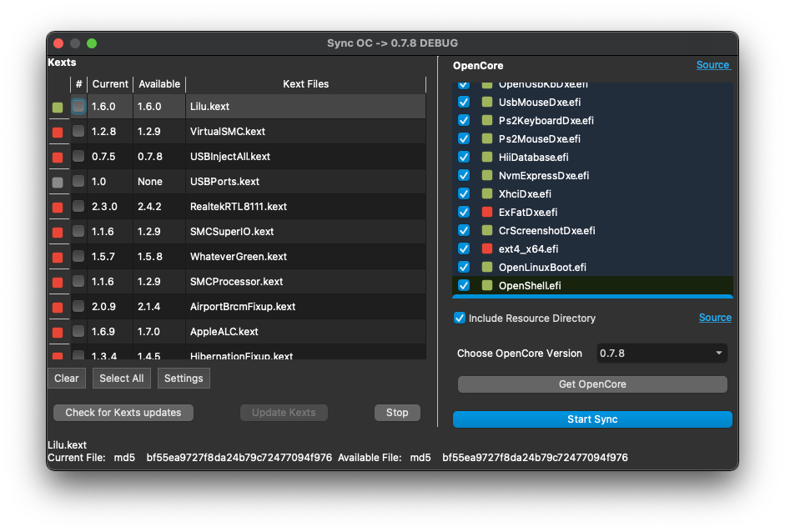Screen dimensions: 785x532
Task: Select SMCProcessor.kext file name
Action: click(x=236, y=282)
